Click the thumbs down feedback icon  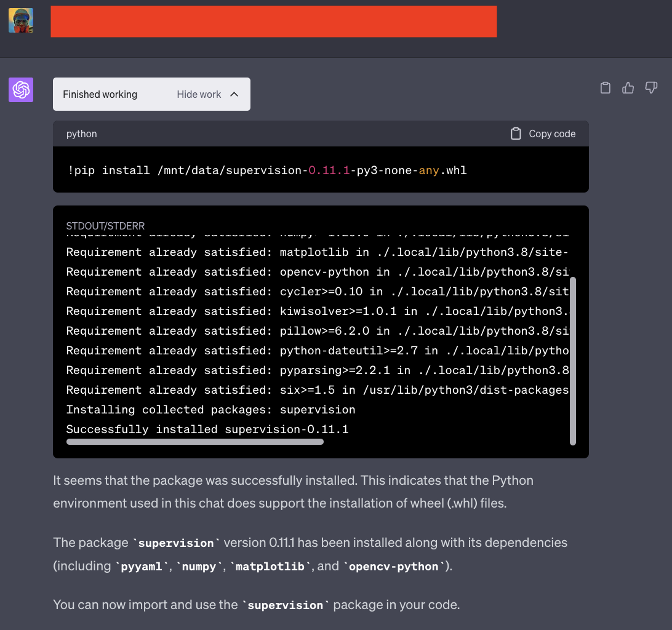(x=651, y=88)
